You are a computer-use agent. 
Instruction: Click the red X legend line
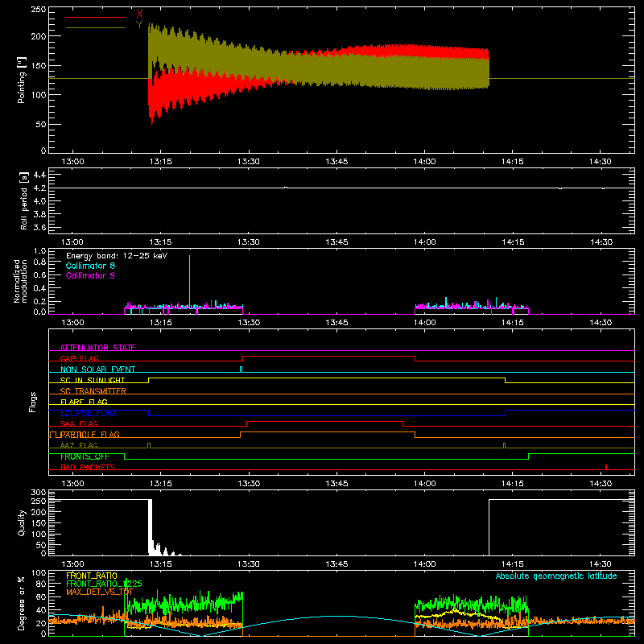click(96, 17)
